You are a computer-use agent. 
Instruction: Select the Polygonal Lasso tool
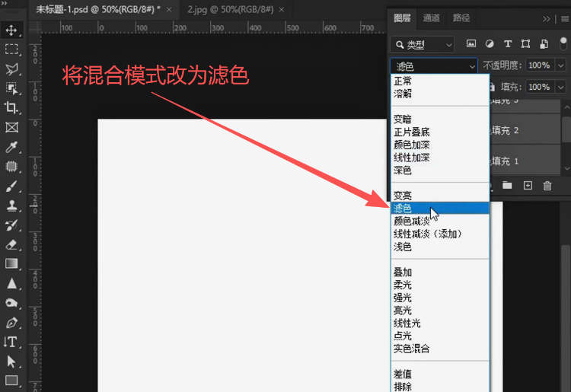(11, 69)
